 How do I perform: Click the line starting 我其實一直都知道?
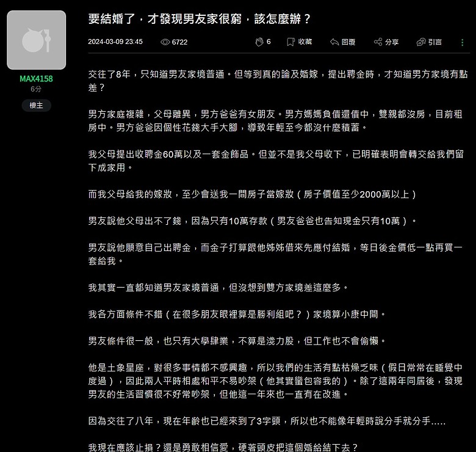point(218,287)
